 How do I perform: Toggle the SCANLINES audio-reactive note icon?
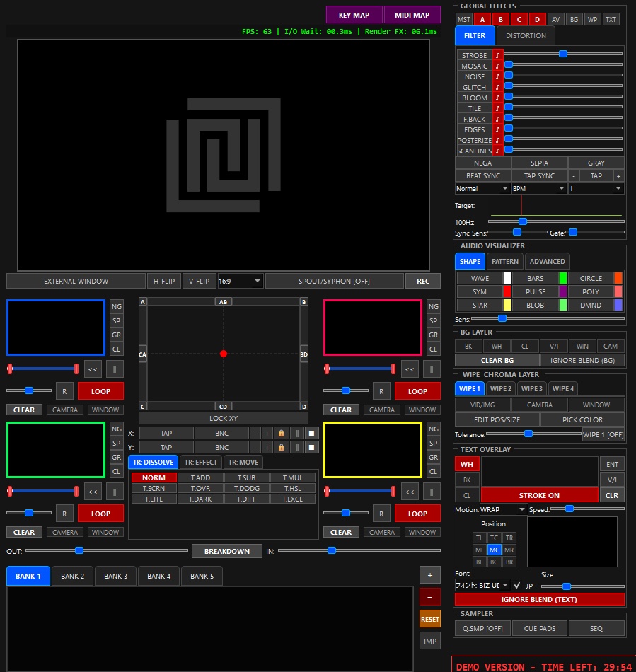point(497,151)
